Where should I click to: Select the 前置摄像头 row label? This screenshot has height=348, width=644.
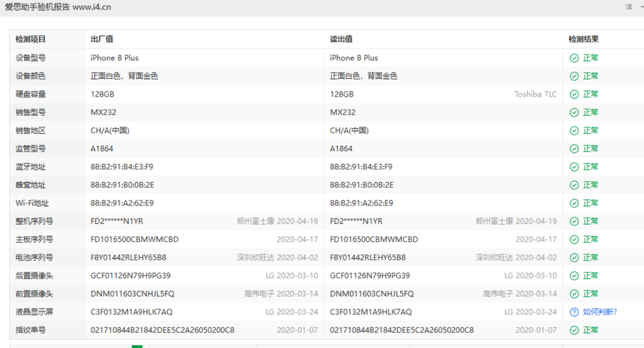[x=34, y=294]
